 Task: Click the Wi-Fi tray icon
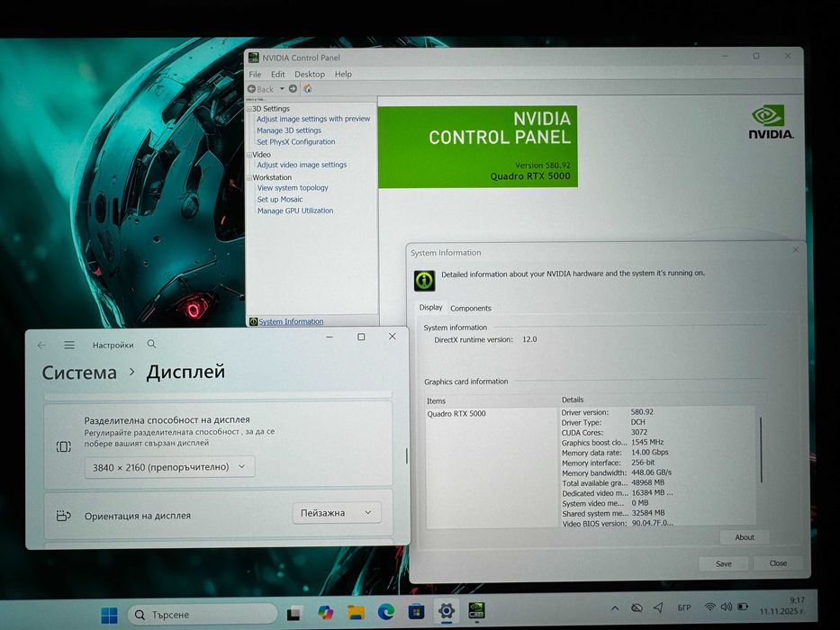click(709, 607)
